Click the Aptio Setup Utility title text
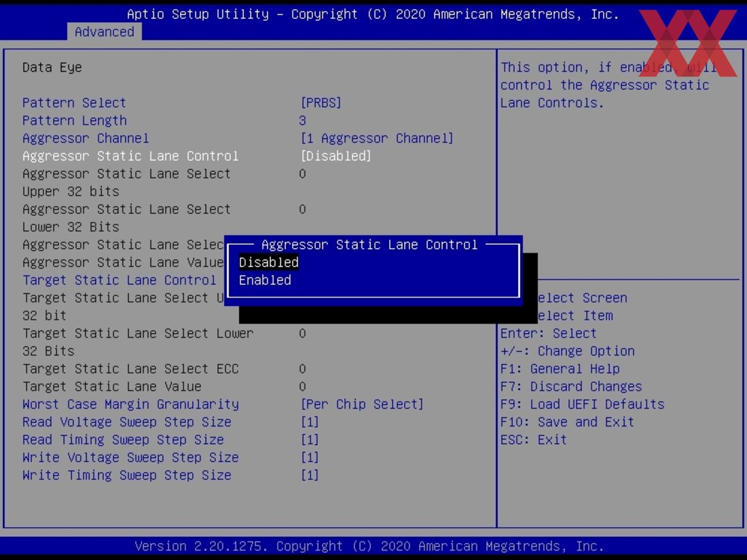Viewport: 747px width, 560px height. pos(373,14)
